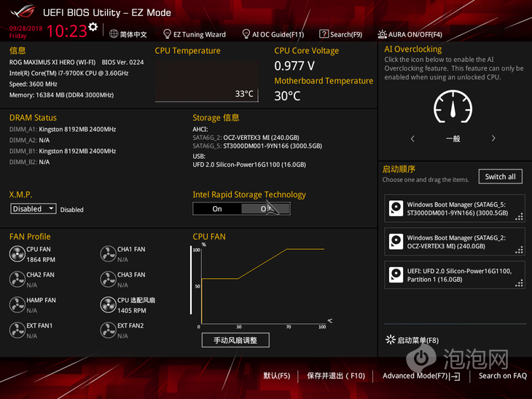This screenshot has height=399, width=532.
Task: Open Search on FAQ link
Action: pyautogui.click(x=502, y=376)
